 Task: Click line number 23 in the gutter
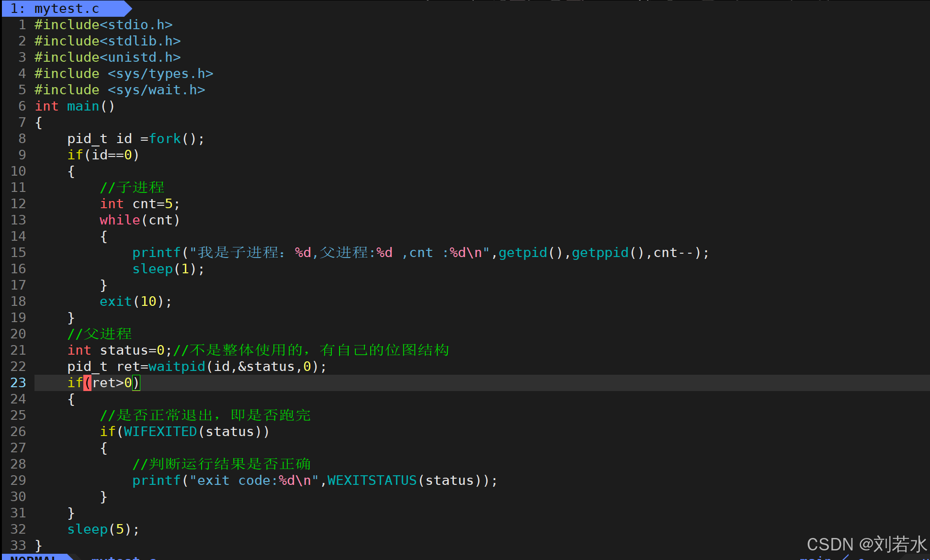point(18,383)
